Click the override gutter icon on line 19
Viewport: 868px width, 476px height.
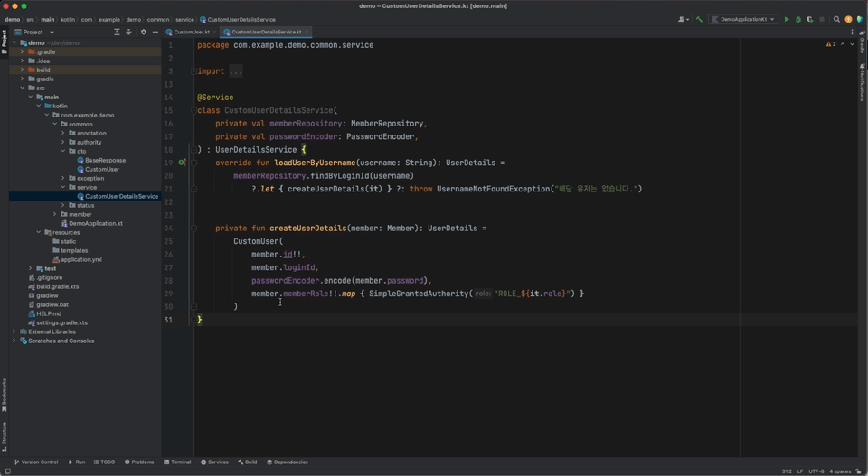click(182, 163)
